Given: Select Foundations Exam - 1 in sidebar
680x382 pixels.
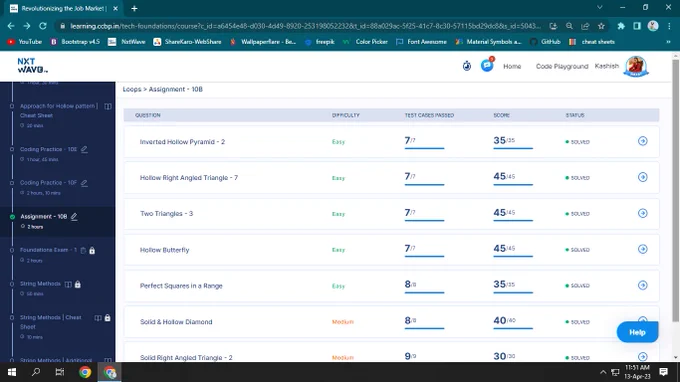Looking at the screenshot, I should tap(49, 250).
